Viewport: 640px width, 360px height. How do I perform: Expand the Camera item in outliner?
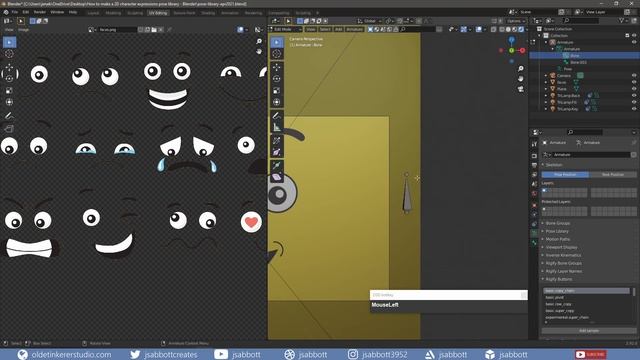(x=546, y=76)
